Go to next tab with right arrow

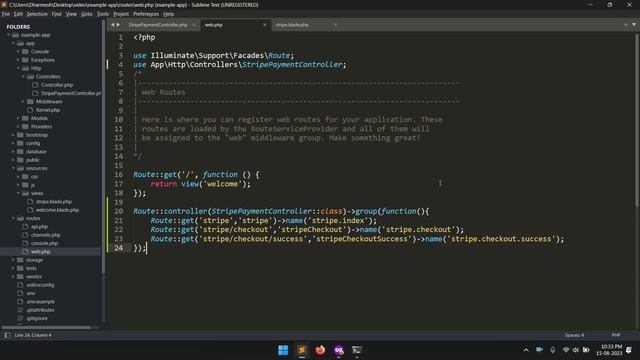[118, 25]
